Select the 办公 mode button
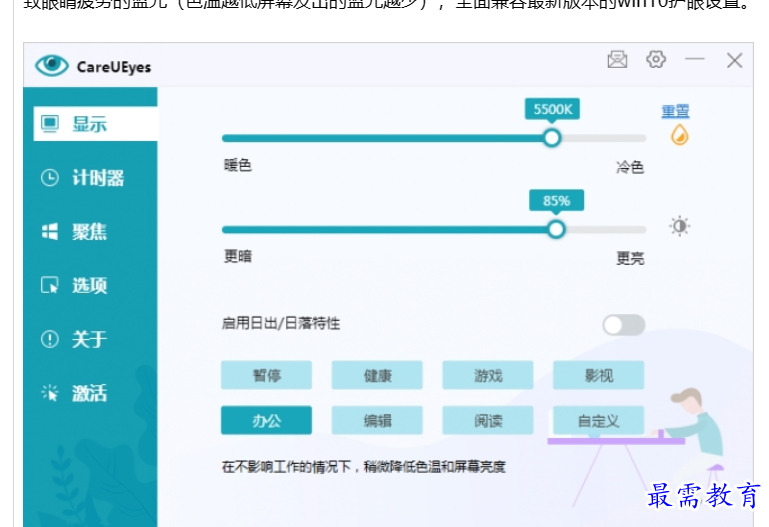The height and width of the screenshot is (527, 769). [266, 420]
